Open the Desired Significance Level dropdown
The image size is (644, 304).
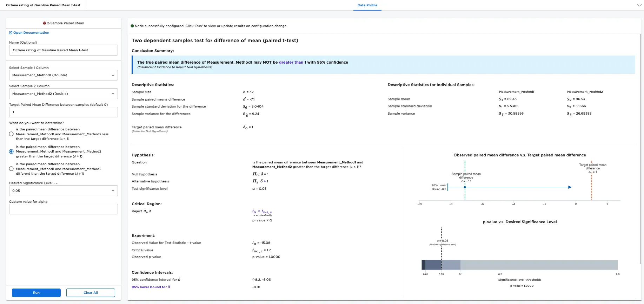click(x=63, y=191)
